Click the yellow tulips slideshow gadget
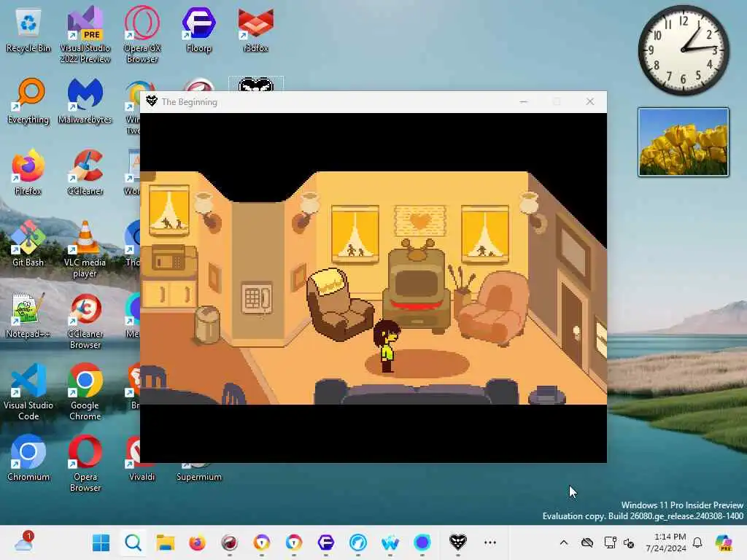747x560 pixels. coord(683,142)
